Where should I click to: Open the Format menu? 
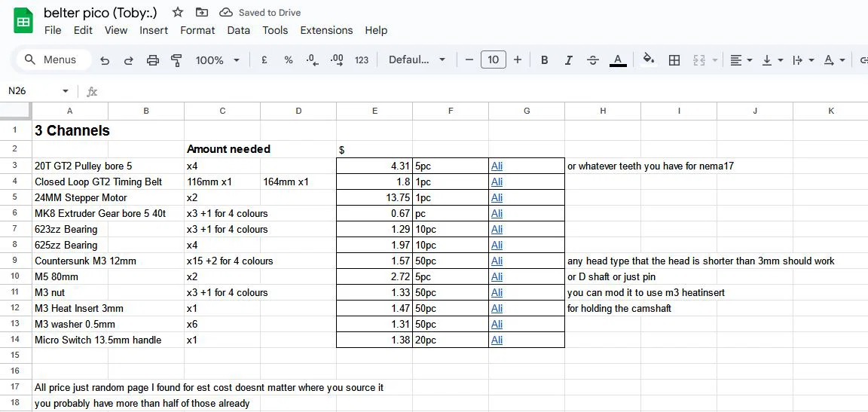197,30
